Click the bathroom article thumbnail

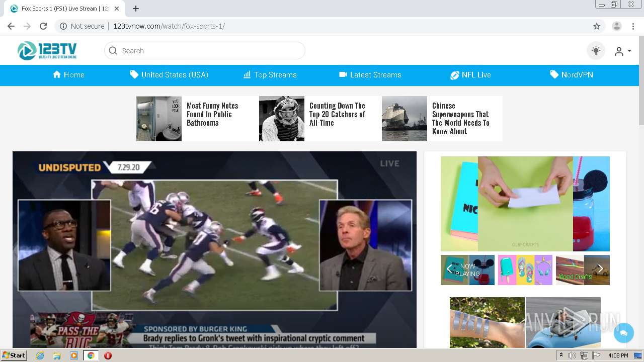tap(159, 119)
